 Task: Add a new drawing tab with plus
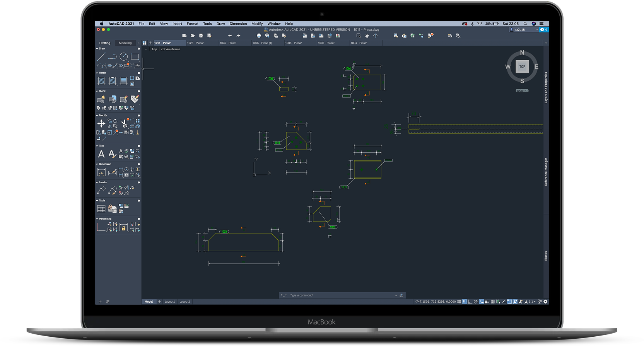(x=150, y=43)
